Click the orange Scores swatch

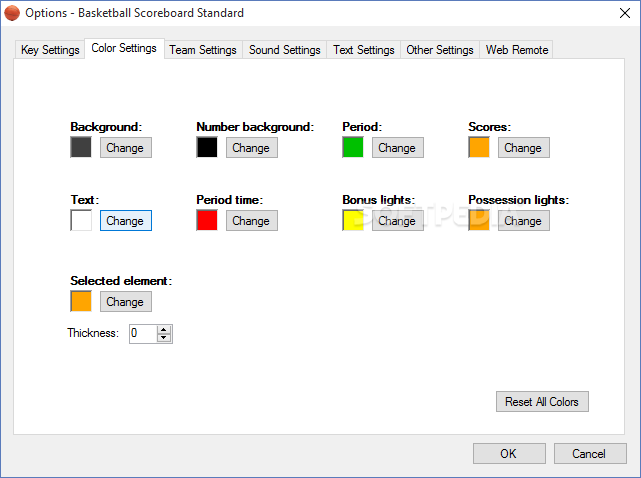coord(479,147)
